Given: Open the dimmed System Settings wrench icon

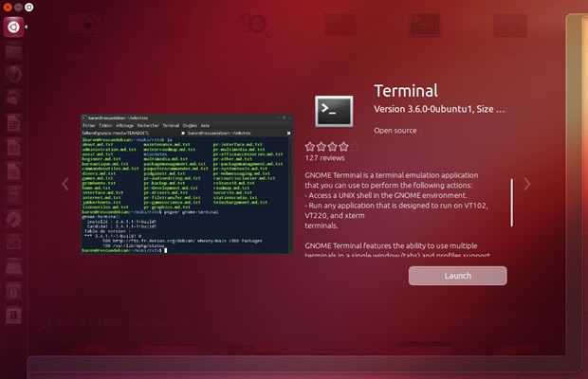Looking at the screenshot, I should click(x=13, y=219).
